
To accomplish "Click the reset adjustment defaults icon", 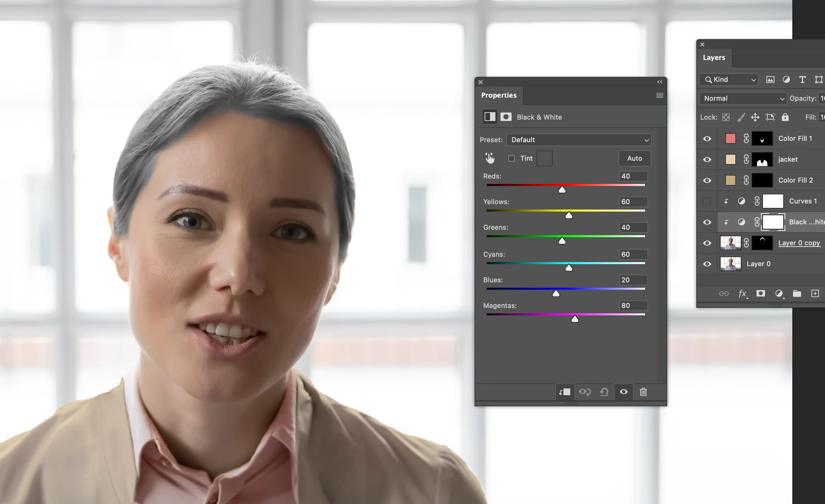I will (604, 392).
